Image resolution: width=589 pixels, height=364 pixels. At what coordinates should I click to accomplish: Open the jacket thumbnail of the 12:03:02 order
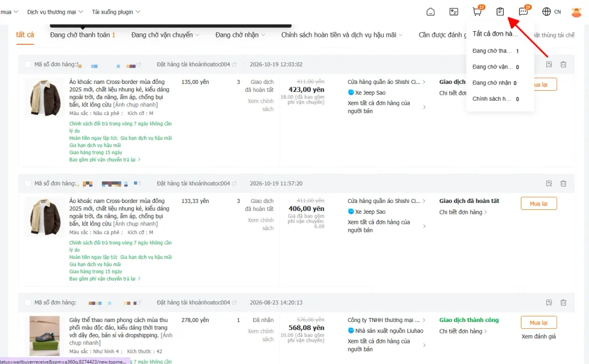[x=45, y=98]
